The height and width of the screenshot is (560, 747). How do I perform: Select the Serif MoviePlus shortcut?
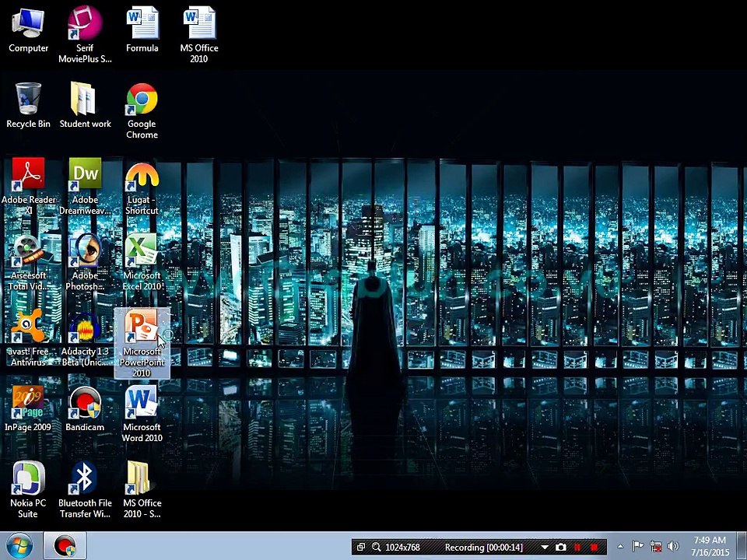85,34
